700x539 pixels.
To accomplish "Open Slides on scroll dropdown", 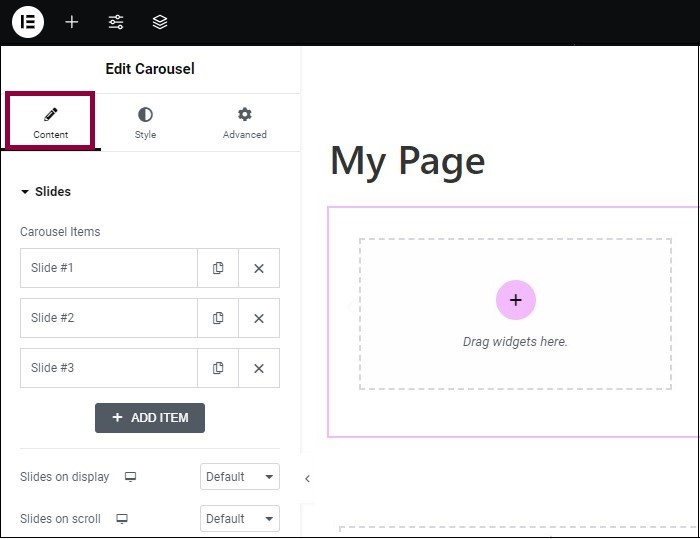I will coord(240,519).
